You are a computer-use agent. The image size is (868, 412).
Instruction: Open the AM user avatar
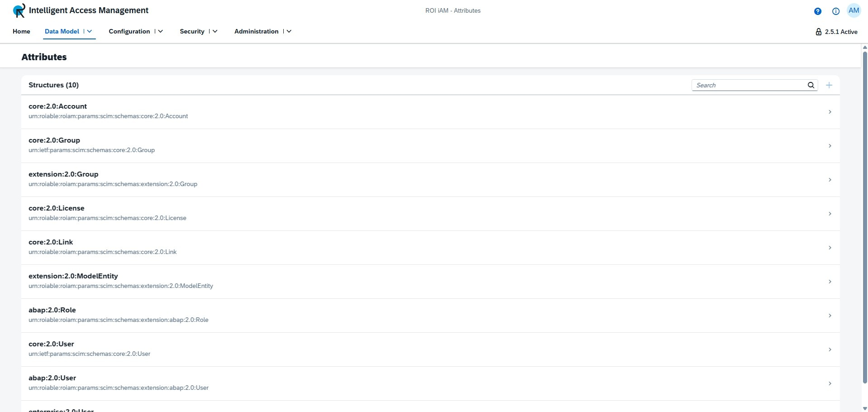[854, 11]
